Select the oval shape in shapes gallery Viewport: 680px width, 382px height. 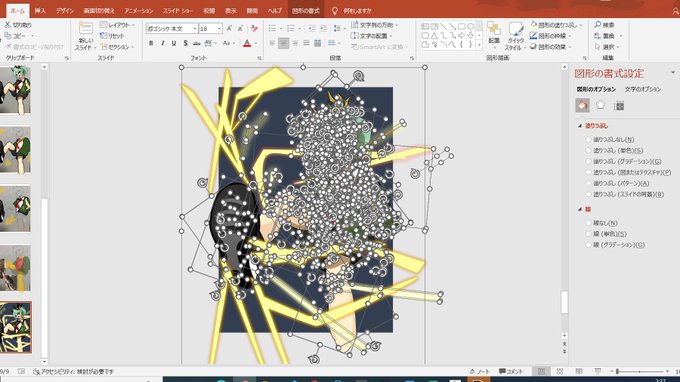[x=471, y=27]
